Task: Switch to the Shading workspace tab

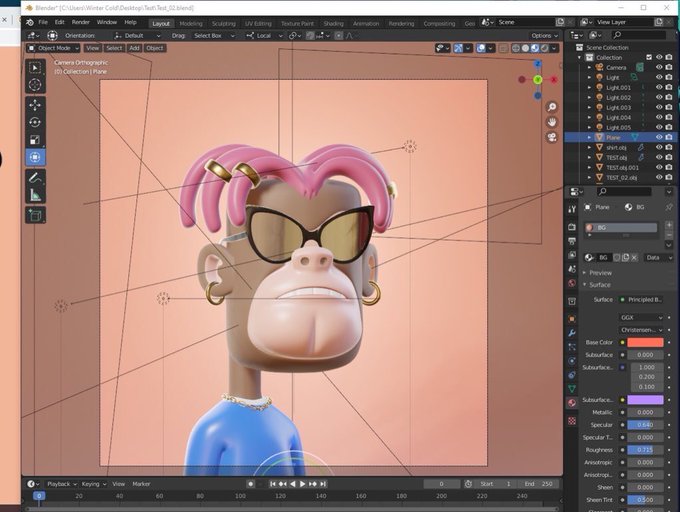Action: [333, 23]
